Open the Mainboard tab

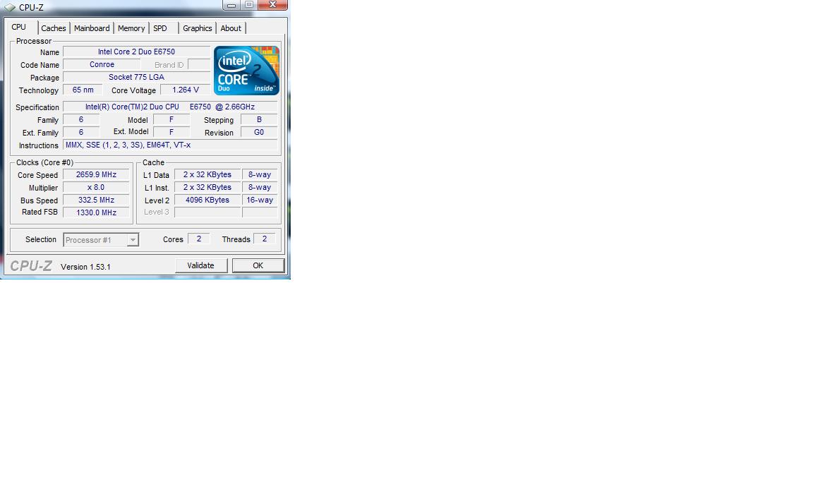tap(92, 28)
